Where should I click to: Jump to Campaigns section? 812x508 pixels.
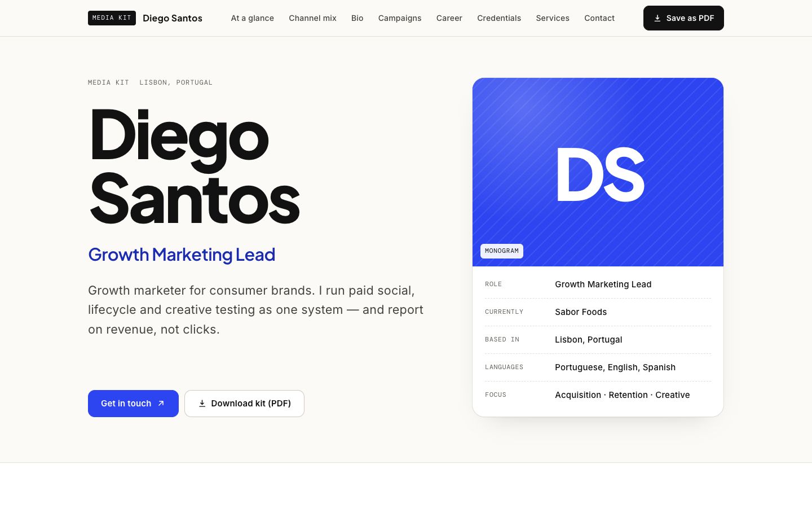click(x=400, y=18)
